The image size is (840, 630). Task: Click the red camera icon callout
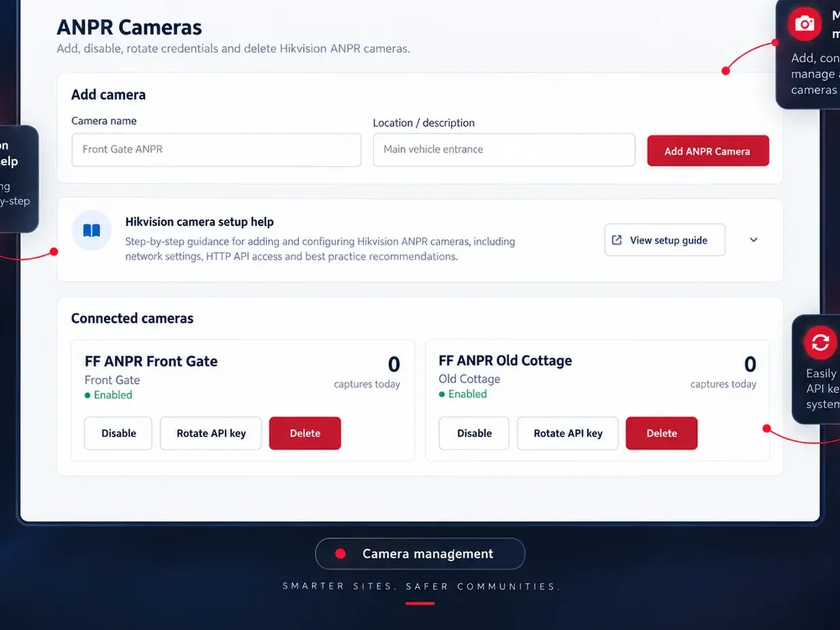[805, 24]
